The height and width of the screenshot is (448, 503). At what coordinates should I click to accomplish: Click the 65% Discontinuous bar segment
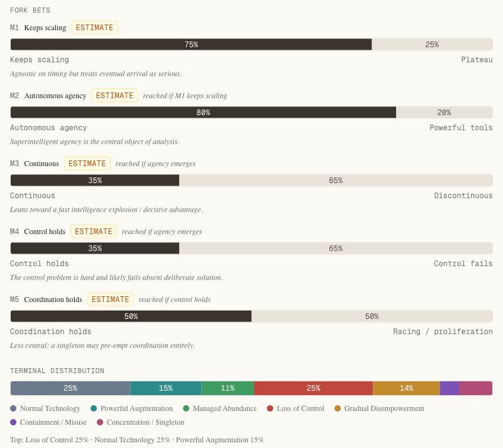(x=336, y=181)
